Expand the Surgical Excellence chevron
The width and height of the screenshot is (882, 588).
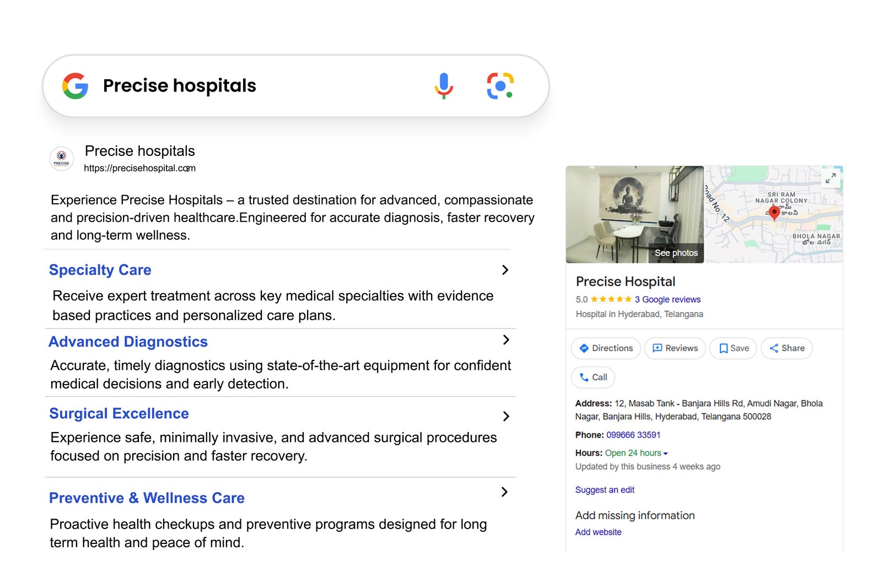(x=506, y=417)
